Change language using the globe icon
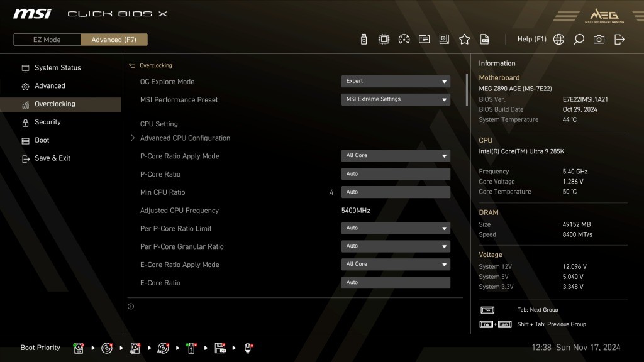Image resolution: width=644 pixels, height=362 pixels. click(x=558, y=40)
